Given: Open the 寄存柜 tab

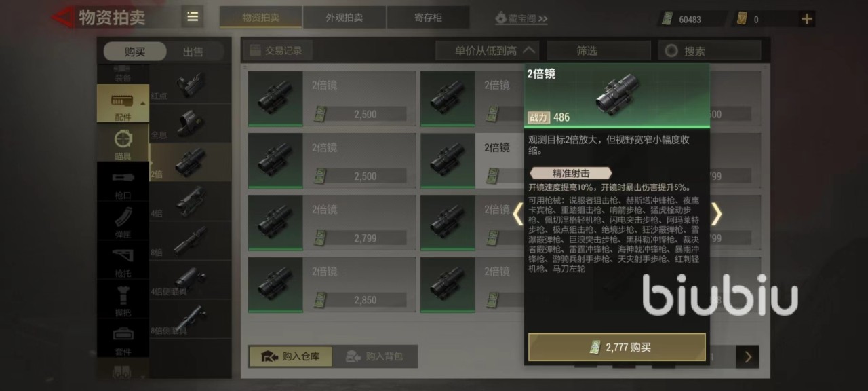Looking at the screenshot, I should (x=428, y=18).
